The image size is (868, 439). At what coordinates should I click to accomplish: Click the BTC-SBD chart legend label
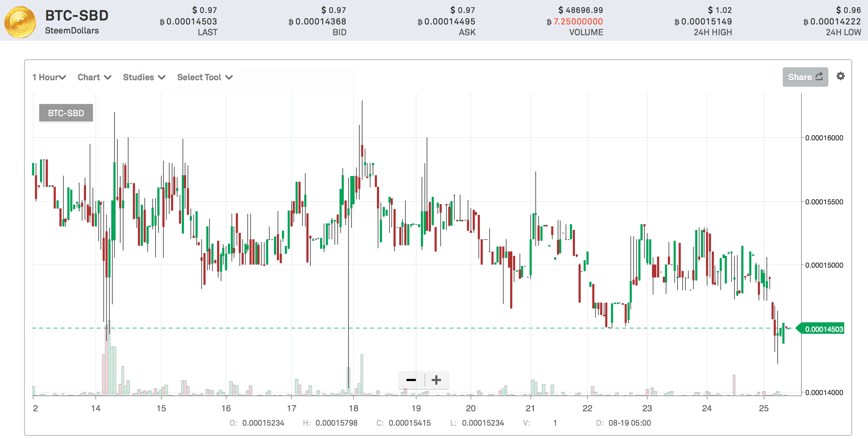click(x=66, y=113)
